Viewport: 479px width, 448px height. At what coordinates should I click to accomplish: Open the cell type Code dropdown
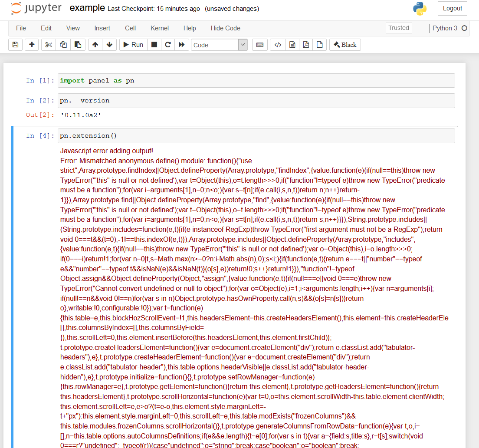[x=219, y=45]
